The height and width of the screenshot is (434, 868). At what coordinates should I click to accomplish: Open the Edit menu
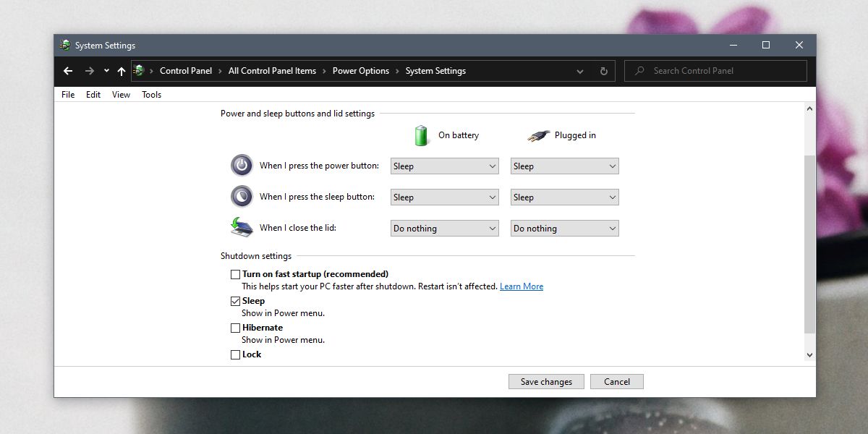[x=93, y=95]
